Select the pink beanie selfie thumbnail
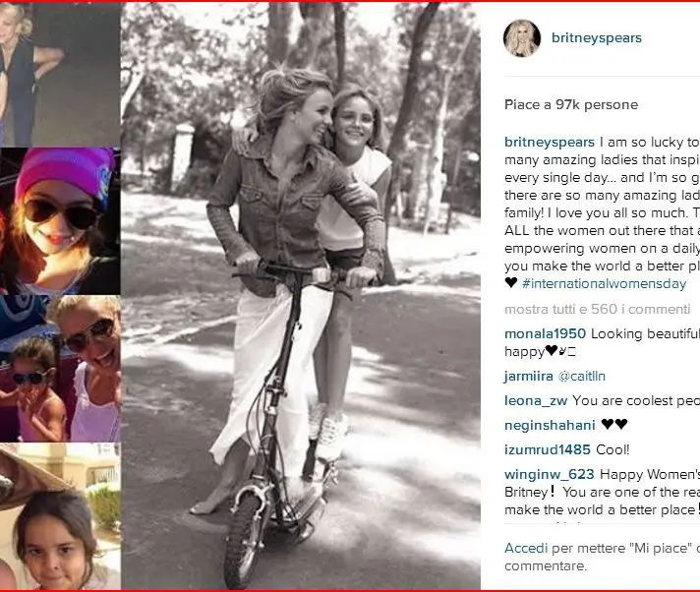The height and width of the screenshot is (592, 700). click(x=61, y=221)
